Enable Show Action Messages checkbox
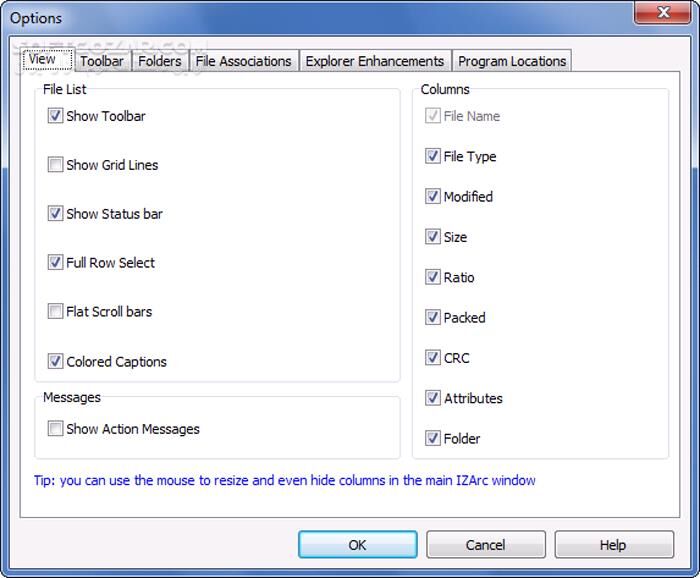 [x=55, y=429]
